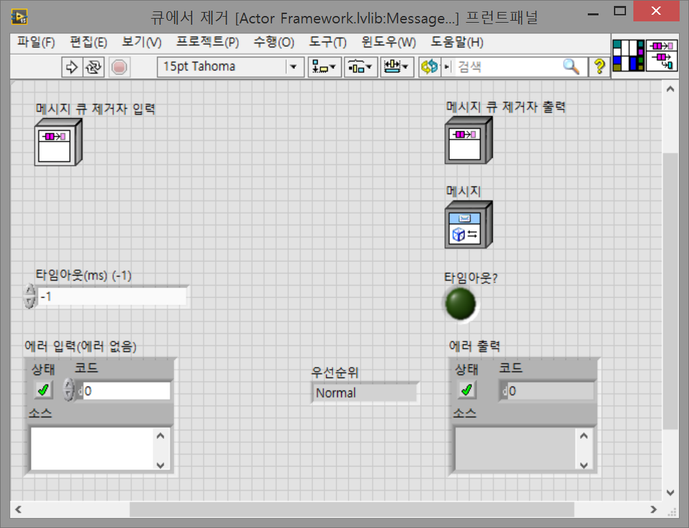Click the 타임아웃? LED indicator
689x528 pixels.
pos(461,304)
